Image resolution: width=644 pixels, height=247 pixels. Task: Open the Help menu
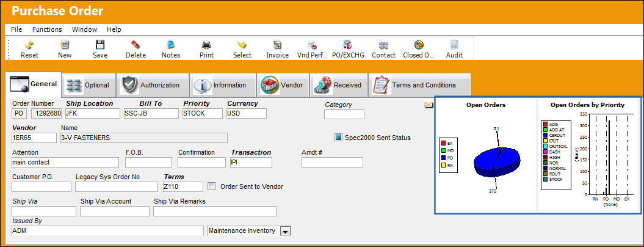coord(114,29)
